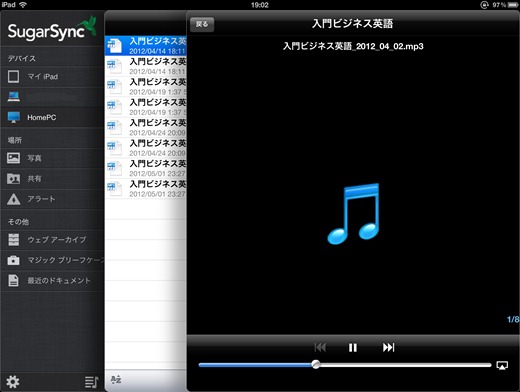Pause the audio playback
520x392 pixels.
353,348
